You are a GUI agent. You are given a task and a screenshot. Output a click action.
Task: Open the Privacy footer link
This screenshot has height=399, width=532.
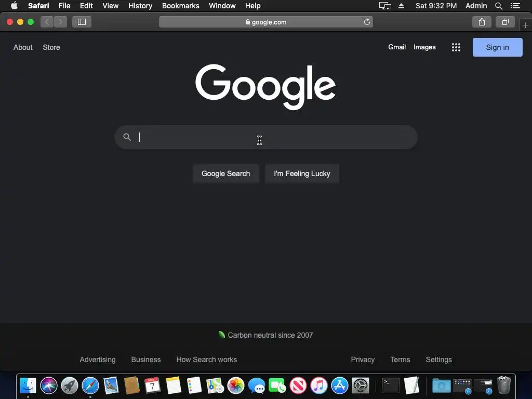tap(363, 360)
